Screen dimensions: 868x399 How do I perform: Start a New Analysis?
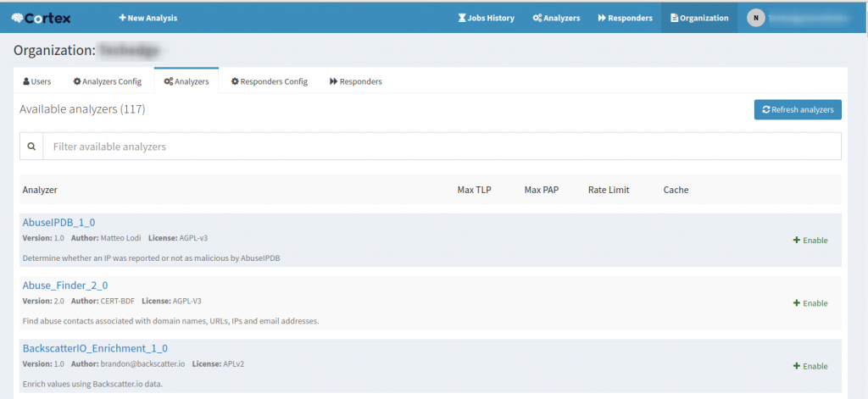147,19
